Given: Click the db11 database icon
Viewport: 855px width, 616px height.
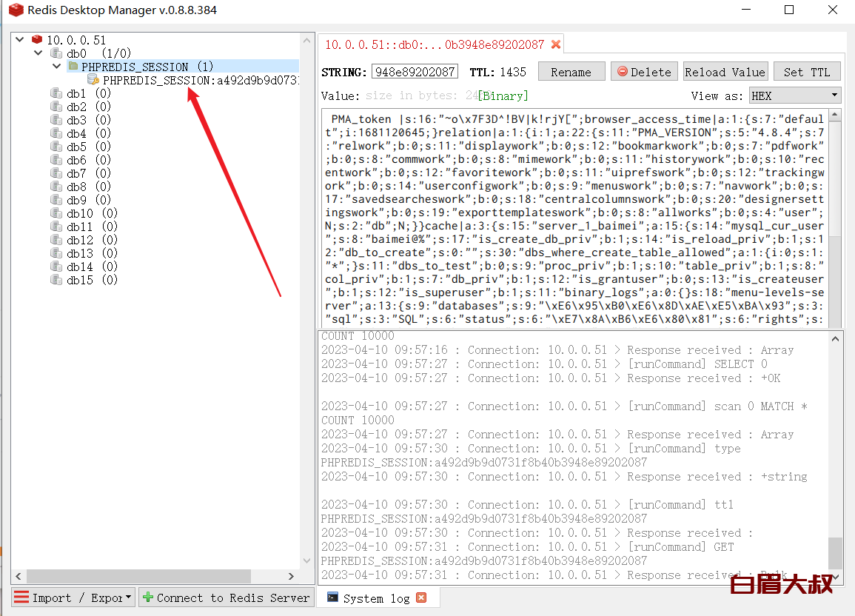Looking at the screenshot, I should 56,227.
